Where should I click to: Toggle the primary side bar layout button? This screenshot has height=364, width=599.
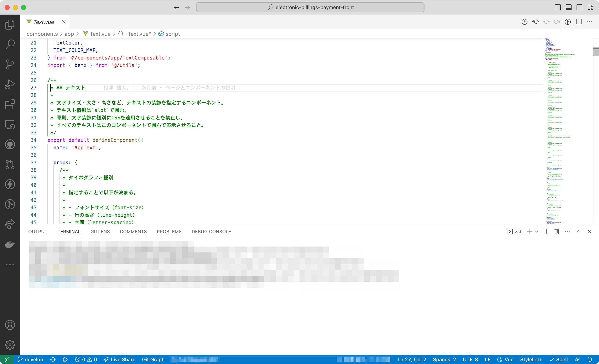click(x=558, y=7)
